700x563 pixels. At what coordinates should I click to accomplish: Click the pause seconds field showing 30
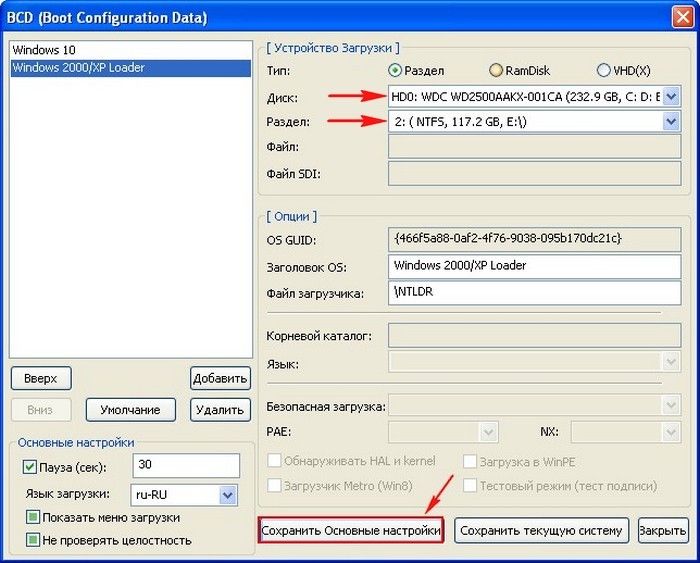[x=186, y=465]
